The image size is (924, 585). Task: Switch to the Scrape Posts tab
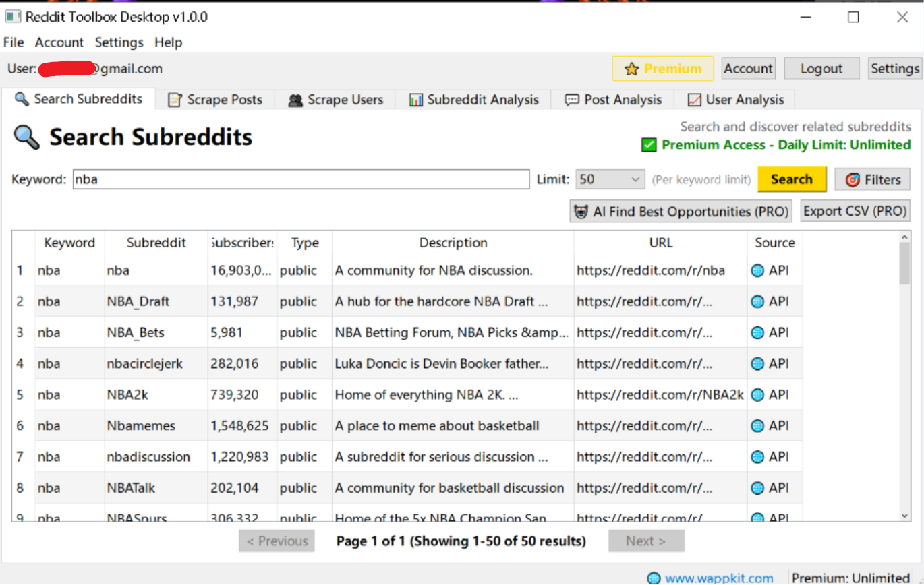(216, 100)
